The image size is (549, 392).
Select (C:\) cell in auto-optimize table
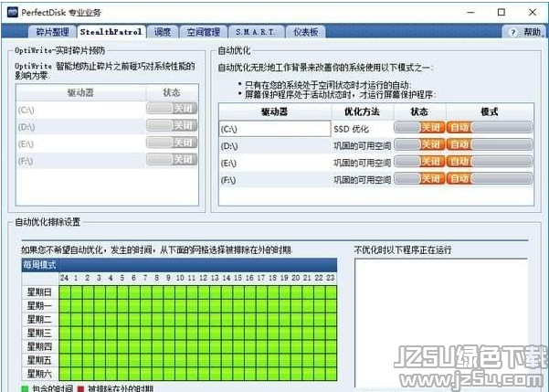pos(274,129)
